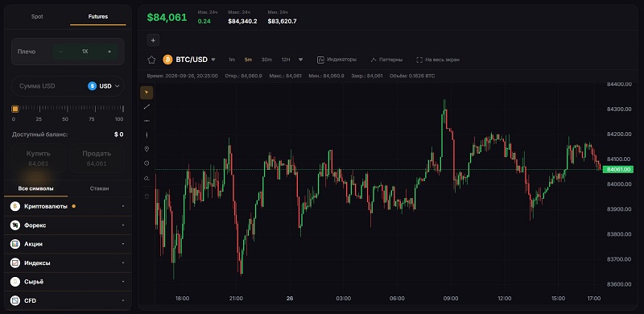Select the 1m timeframe
Viewport: 644px width, 314px height.
pyautogui.click(x=232, y=60)
